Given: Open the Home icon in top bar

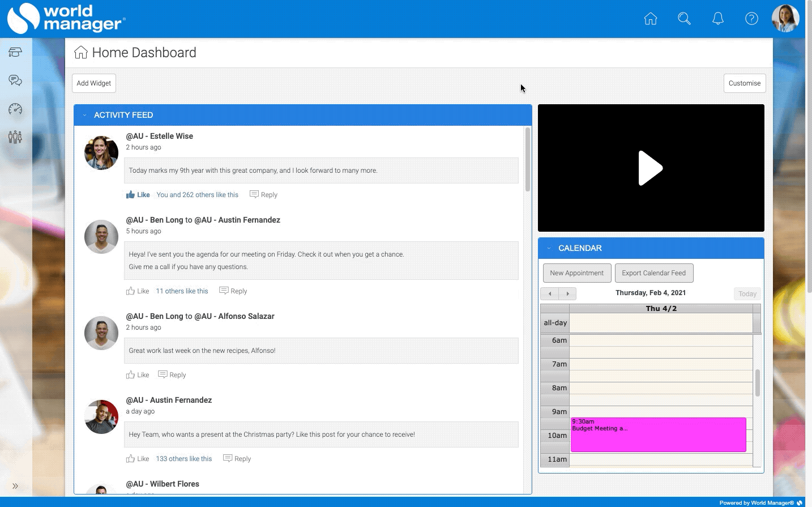Looking at the screenshot, I should point(651,19).
